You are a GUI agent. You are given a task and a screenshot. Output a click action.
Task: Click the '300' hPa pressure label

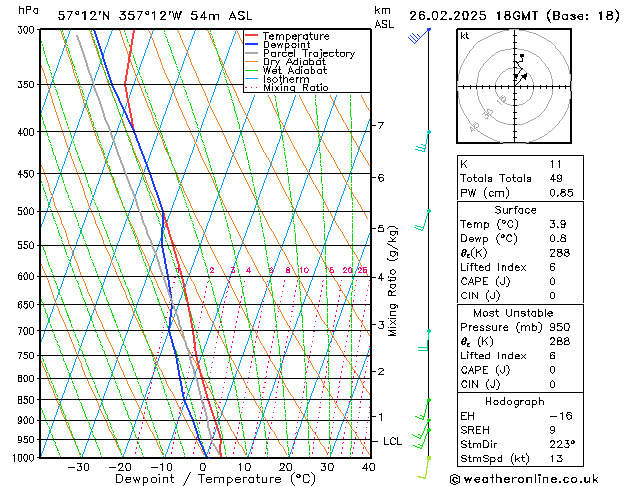[28, 30]
